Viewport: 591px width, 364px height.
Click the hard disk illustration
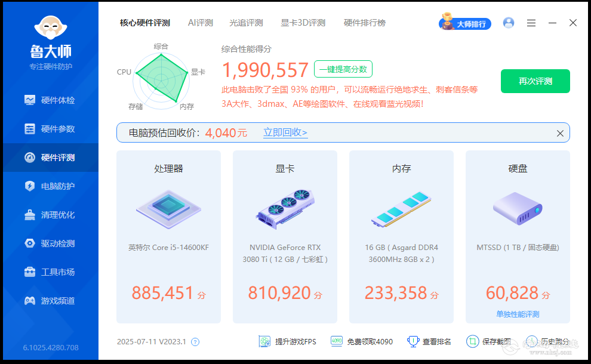(x=518, y=208)
